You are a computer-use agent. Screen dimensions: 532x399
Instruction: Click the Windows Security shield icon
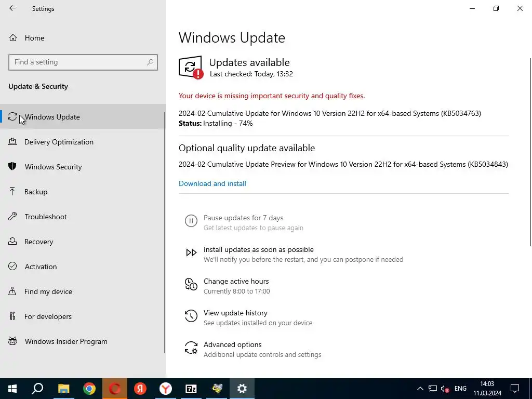(12, 166)
